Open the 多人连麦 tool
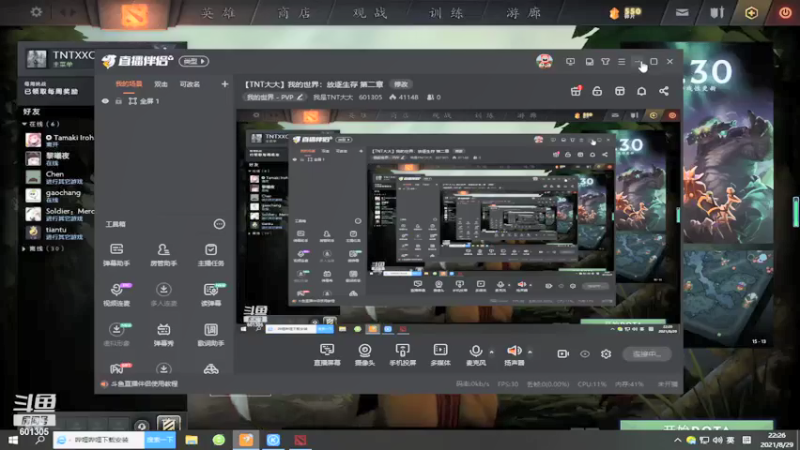 (x=163, y=294)
